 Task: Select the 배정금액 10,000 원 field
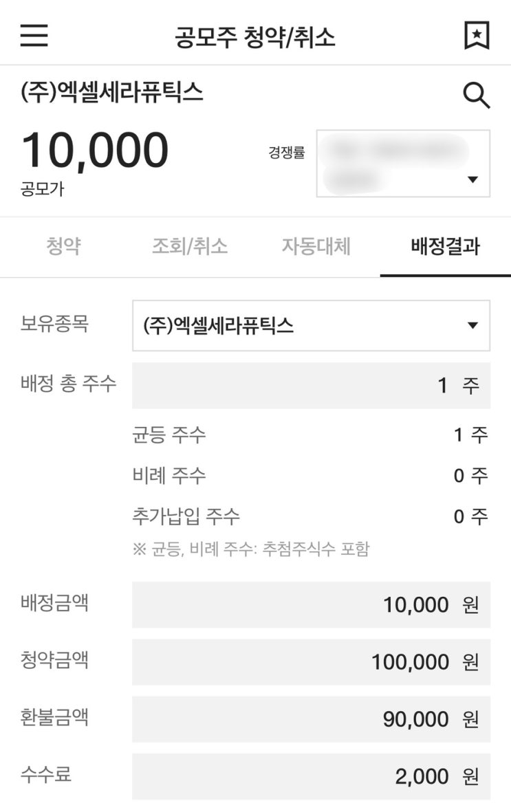(311, 605)
